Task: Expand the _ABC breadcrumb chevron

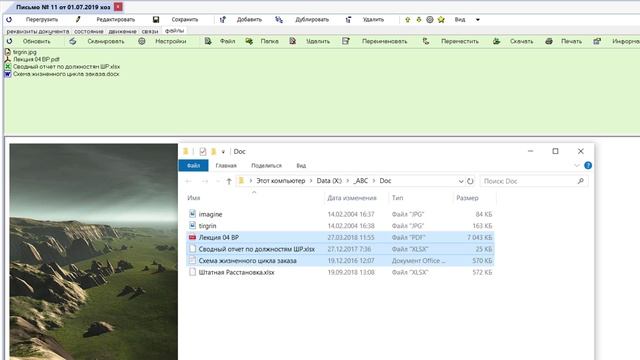Action: coord(373,181)
